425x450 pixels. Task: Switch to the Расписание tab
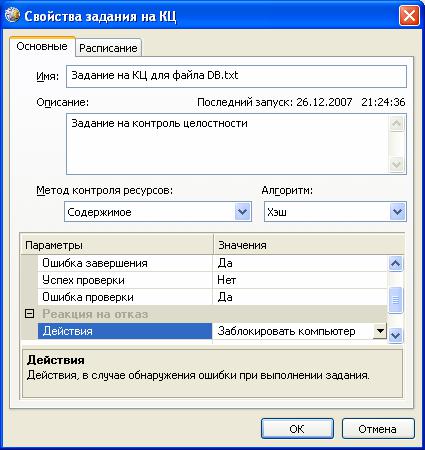[108, 48]
